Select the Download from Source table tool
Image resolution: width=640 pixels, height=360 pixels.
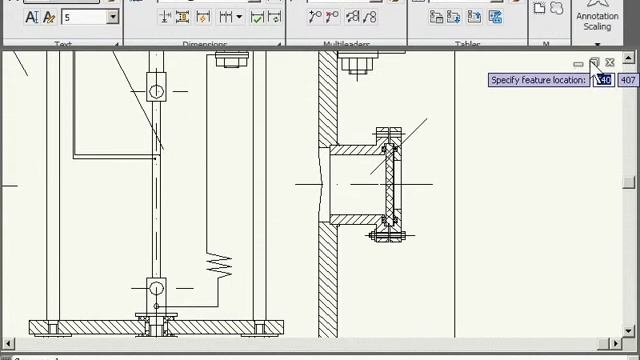tap(454, 17)
